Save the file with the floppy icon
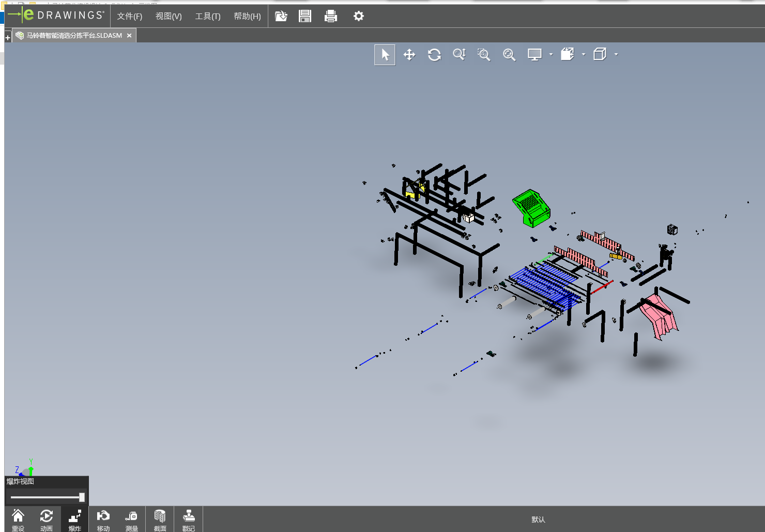765x532 pixels. [305, 16]
